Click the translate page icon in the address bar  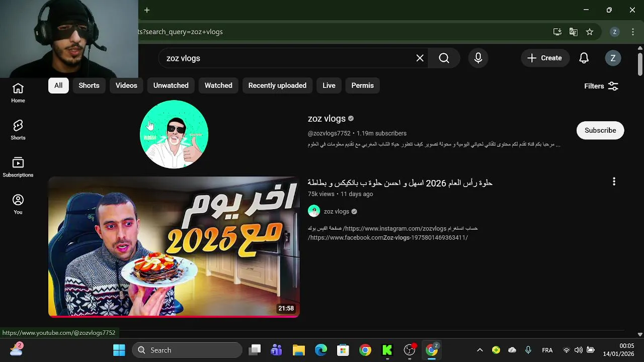click(x=574, y=32)
